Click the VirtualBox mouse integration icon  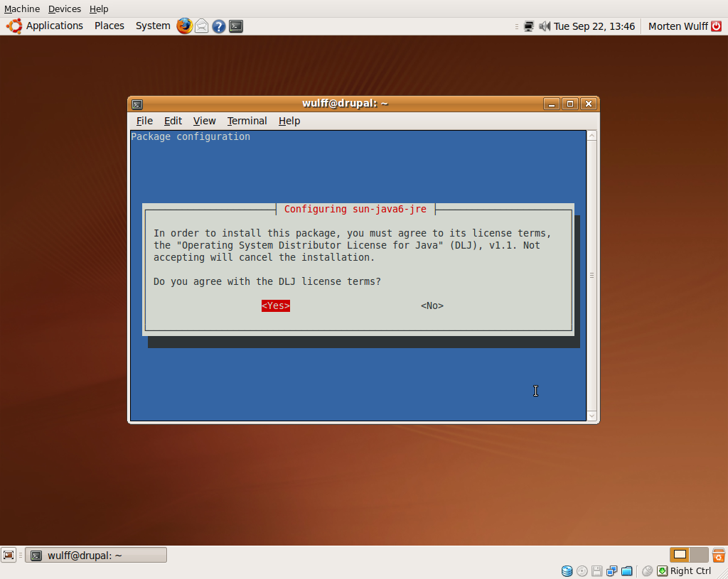click(x=647, y=570)
